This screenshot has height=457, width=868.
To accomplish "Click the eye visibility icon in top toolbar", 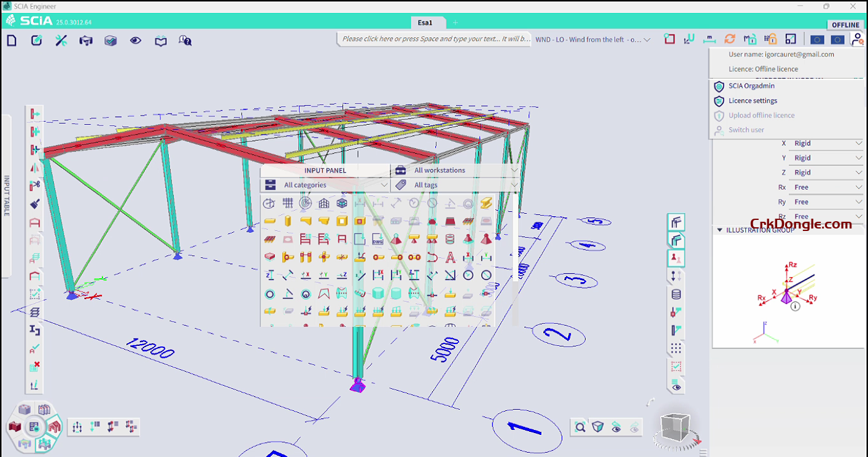I will pos(136,40).
